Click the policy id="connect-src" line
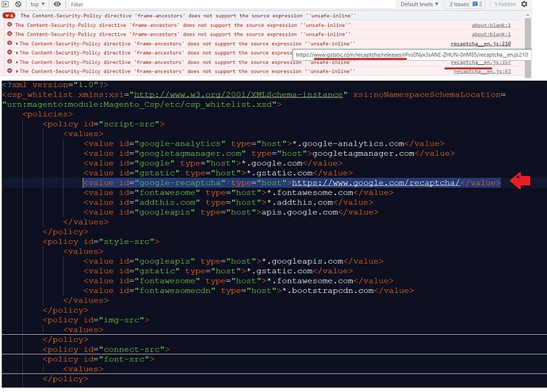The height and width of the screenshot is (392, 547). click(106, 349)
